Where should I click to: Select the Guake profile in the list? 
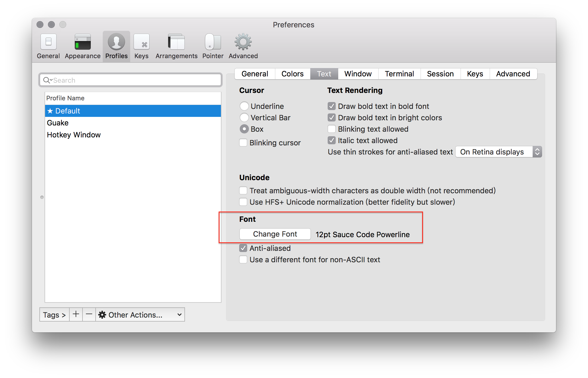[58, 123]
